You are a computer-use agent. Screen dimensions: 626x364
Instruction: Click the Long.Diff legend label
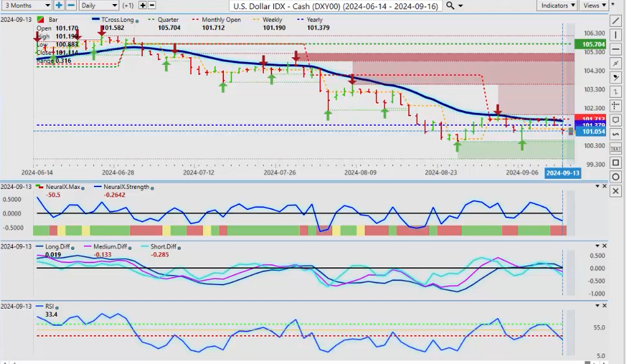[57, 246]
